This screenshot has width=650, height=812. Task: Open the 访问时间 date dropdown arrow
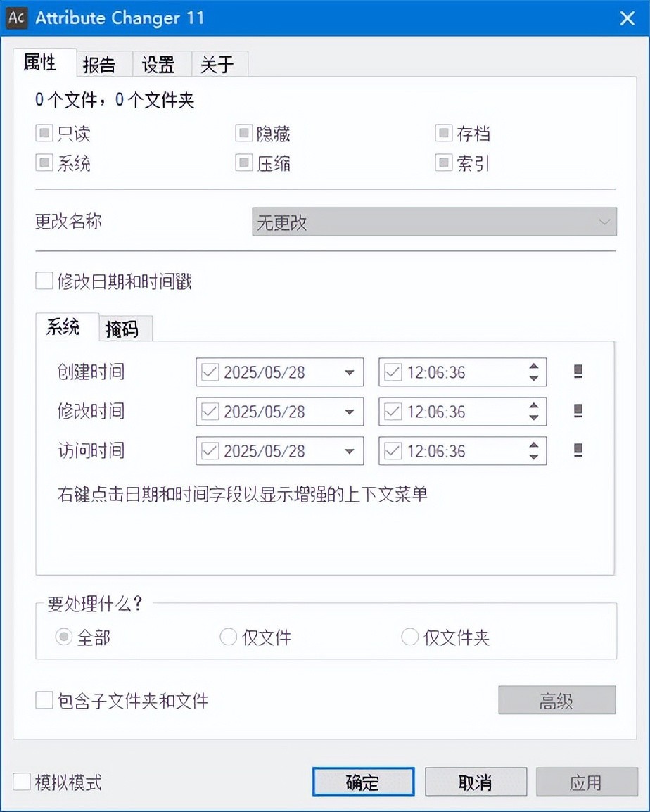click(350, 451)
